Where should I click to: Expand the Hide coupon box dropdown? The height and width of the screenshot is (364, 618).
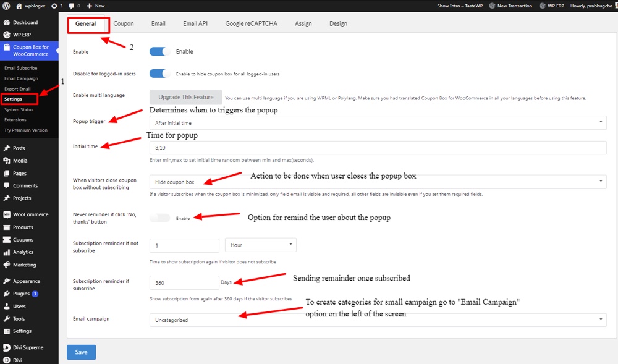[378, 182]
